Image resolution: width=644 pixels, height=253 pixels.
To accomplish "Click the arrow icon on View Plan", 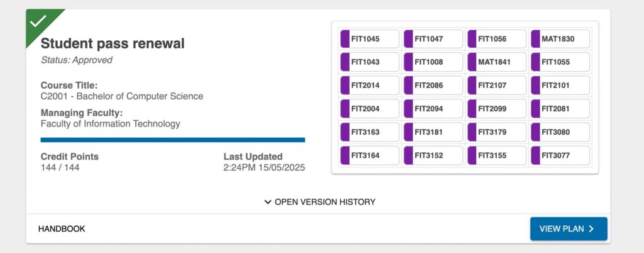I will click(591, 229).
